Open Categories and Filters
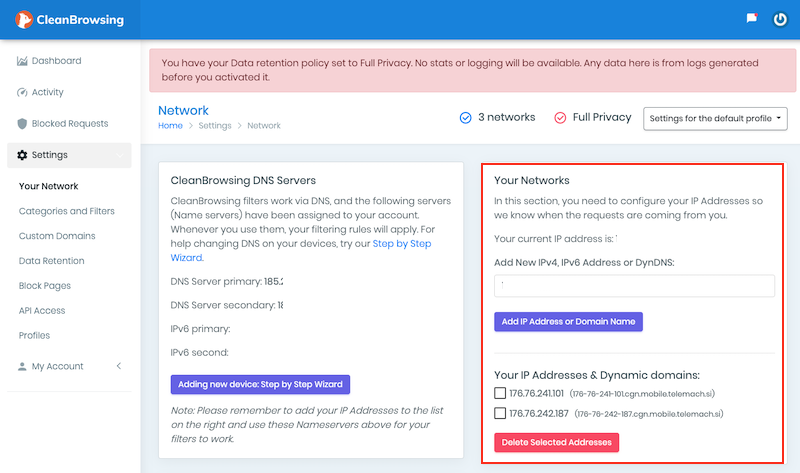 pyautogui.click(x=66, y=211)
